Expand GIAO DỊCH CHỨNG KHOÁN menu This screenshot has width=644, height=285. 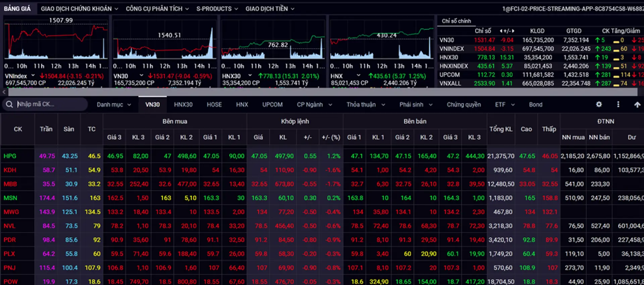click(79, 9)
